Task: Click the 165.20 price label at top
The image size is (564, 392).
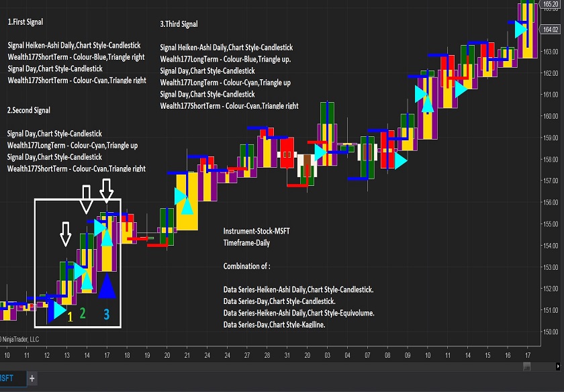Action: point(551,4)
